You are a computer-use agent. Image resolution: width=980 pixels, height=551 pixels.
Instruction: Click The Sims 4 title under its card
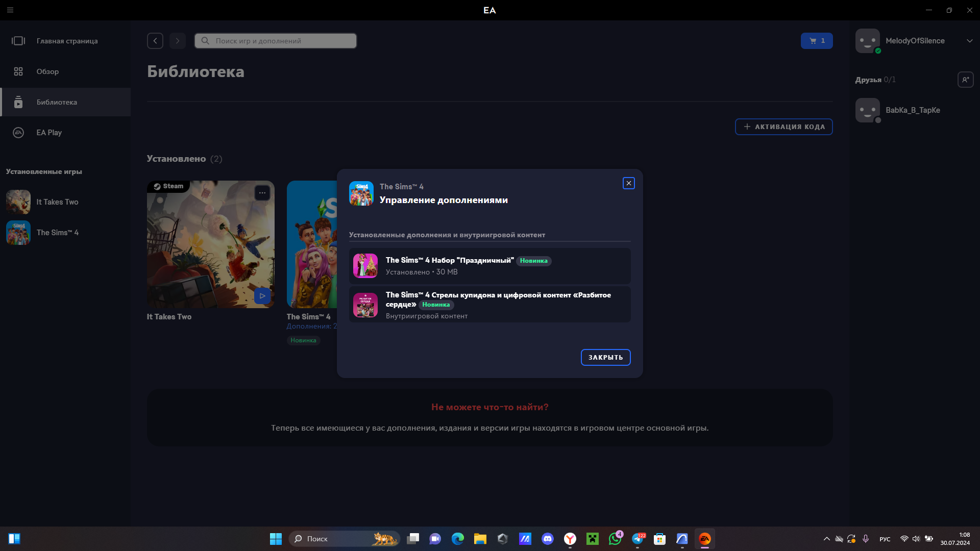(x=308, y=317)
